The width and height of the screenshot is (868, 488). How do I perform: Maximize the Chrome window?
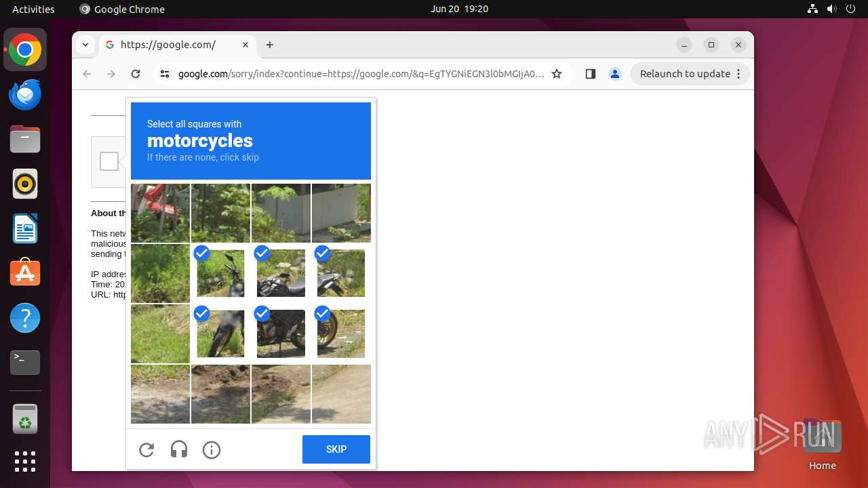point(711,45)
